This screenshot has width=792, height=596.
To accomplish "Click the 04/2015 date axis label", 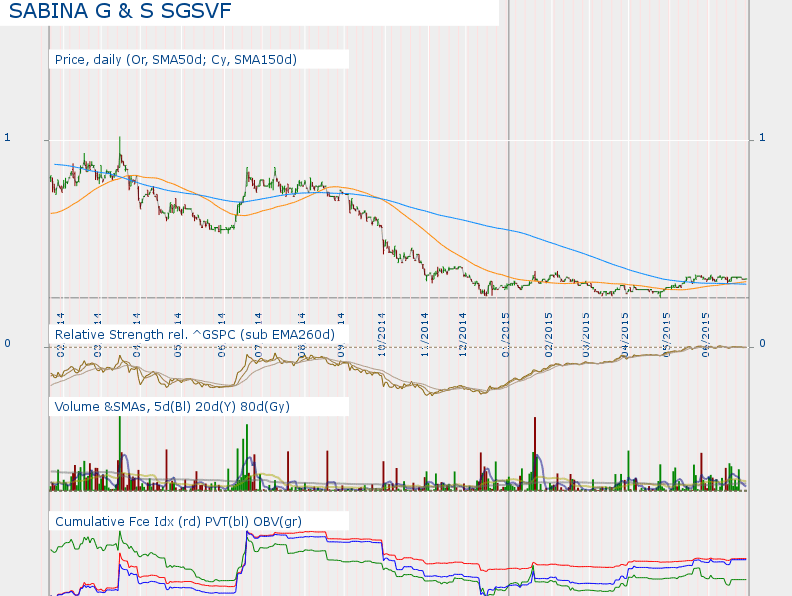I will (x=625, y=335).
